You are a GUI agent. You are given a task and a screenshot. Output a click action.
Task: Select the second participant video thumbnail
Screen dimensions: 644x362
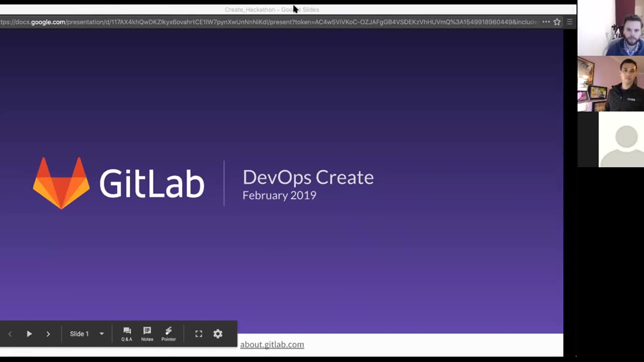(611, 83)
